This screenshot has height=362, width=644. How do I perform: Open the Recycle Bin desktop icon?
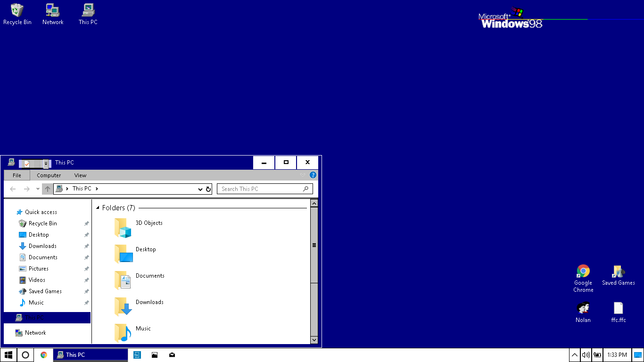[x=17, y=10]
